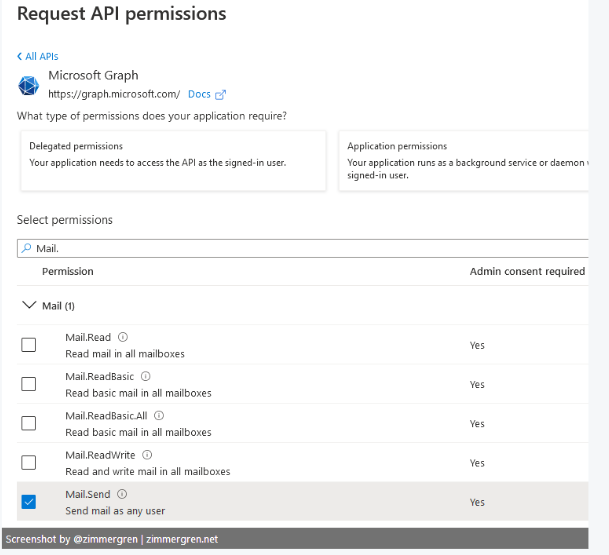This screenshot has width=609, height=555.
Task: Click the external link icon beside Docs
Action: [221, 95]
